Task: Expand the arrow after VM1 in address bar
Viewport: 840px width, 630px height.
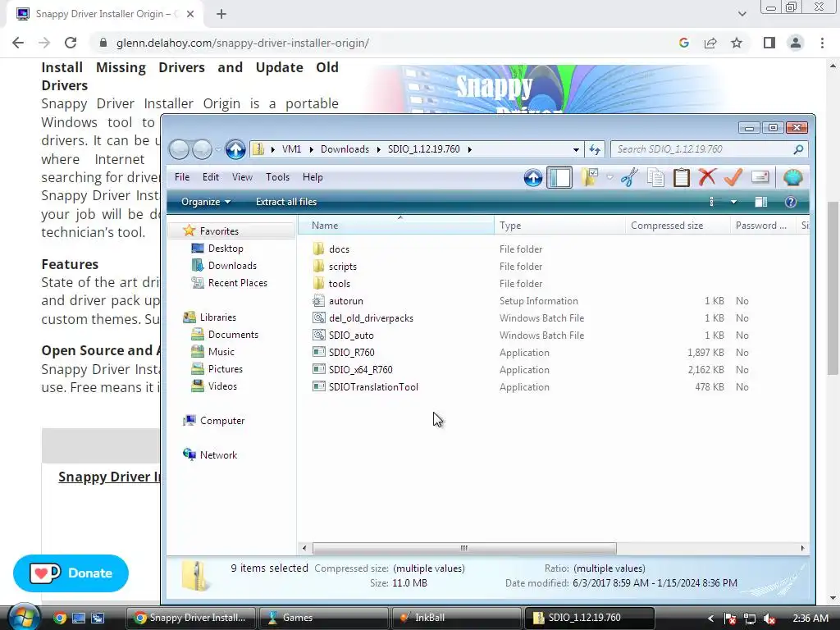Action: coord(311,149)
